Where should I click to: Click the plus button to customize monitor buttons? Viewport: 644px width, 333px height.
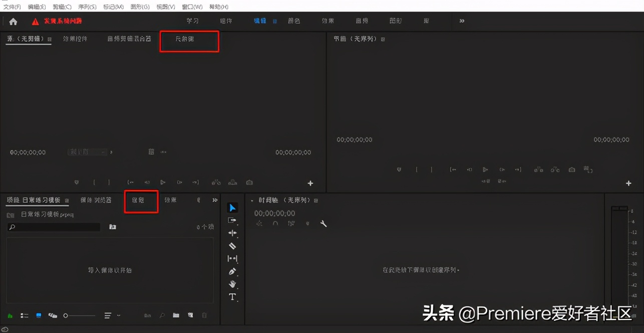coord(628,183)
